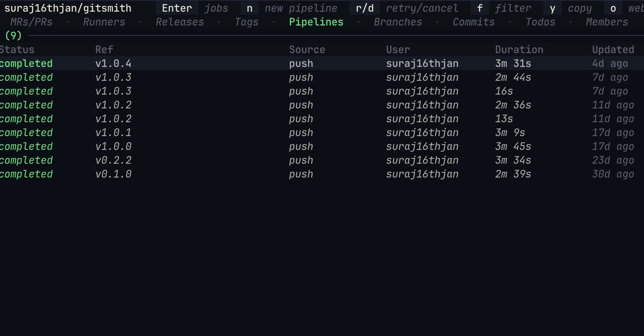The image size is (644, 336).
Task: Switch to the MRs/PRs tab
Action: click(x=32, y=22)
